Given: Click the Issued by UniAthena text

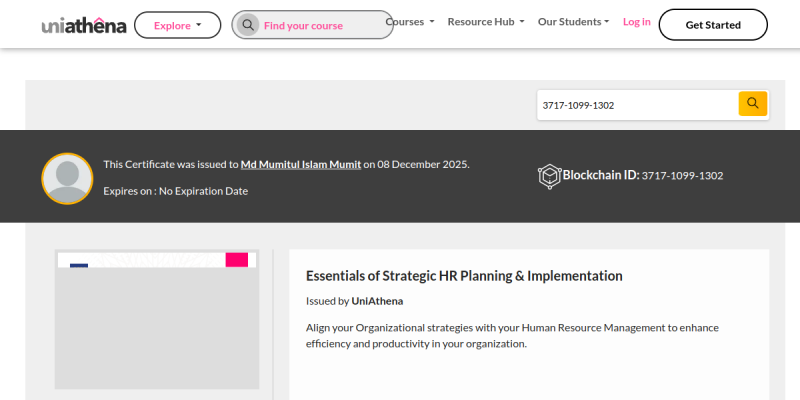Looking at the screenshot, I should [355, 301].
